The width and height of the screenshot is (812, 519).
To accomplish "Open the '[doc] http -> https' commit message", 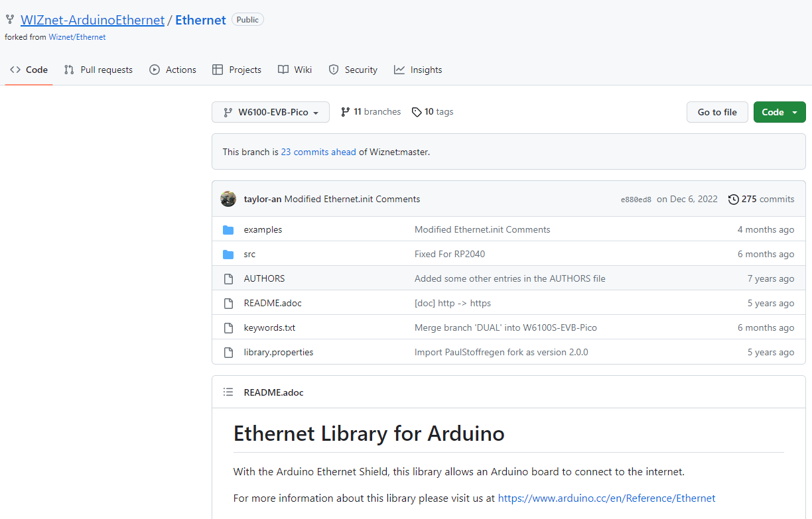I will pos(452,303).
